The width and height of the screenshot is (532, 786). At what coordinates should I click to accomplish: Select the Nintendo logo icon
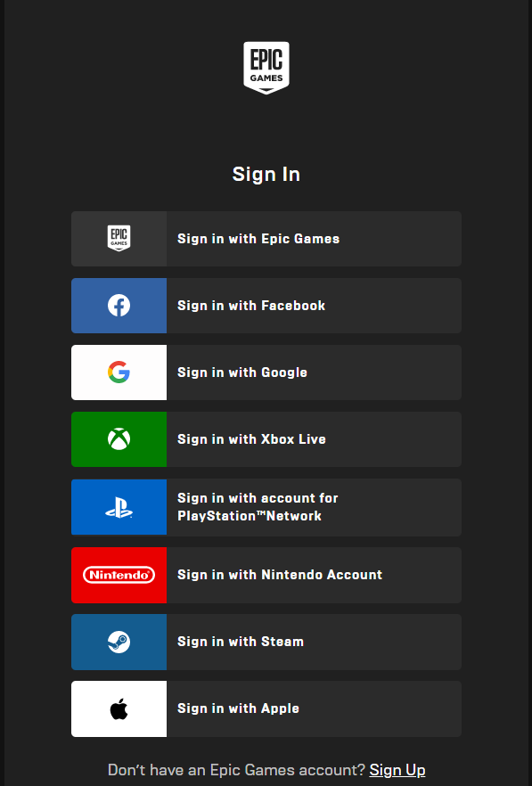point(119,575)
